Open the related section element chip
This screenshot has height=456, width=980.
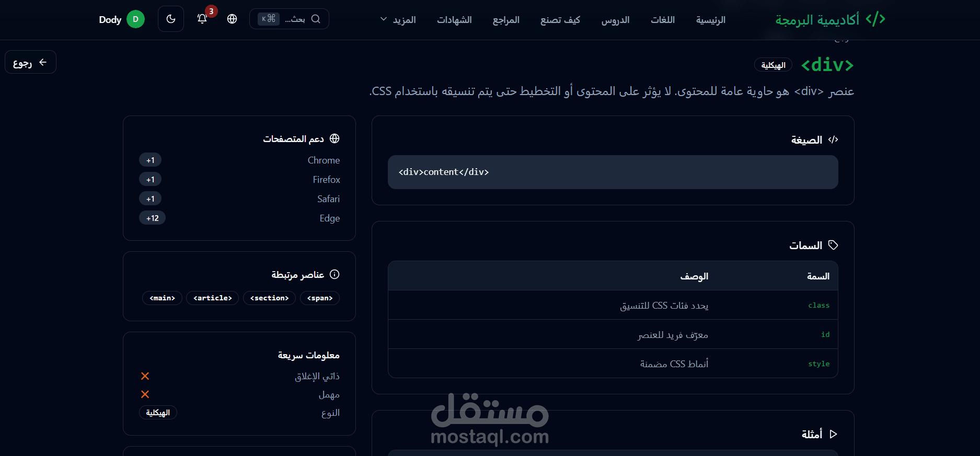[x=269, y=298]
